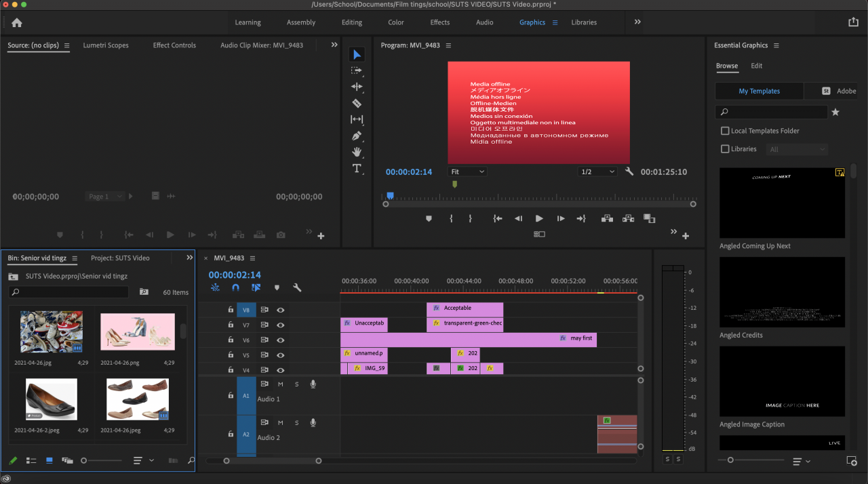Open the Fit zoom level dropdown
Viewport: 868px width, 484px height.
[x=468, y=172]
